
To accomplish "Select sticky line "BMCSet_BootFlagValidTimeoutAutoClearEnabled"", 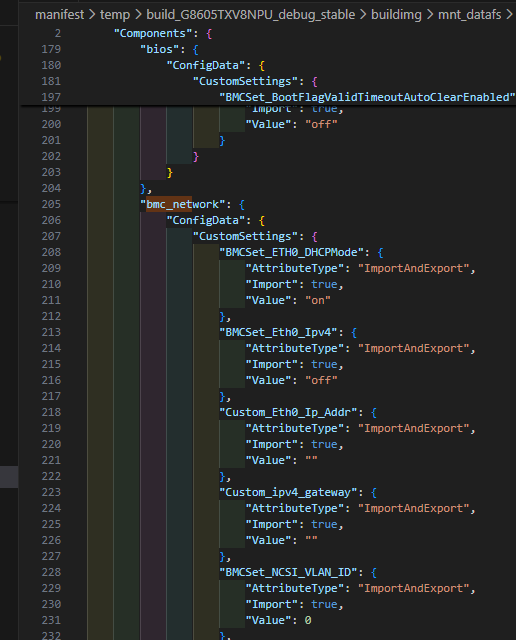I will pos(367,97).
